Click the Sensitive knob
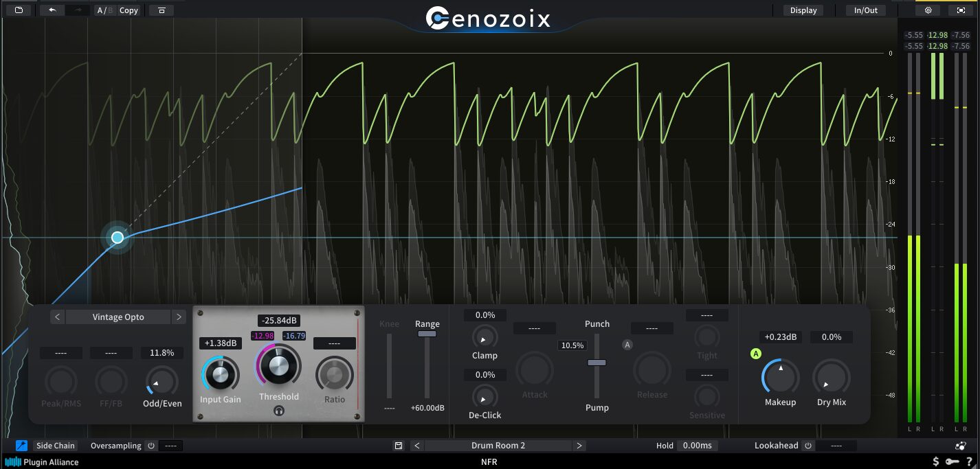 [706, 396]
